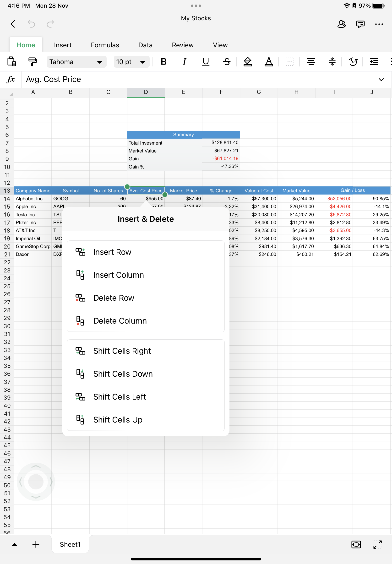Open the View tab
This screenshot has height=564, width=392.
(x=220, y=45)
